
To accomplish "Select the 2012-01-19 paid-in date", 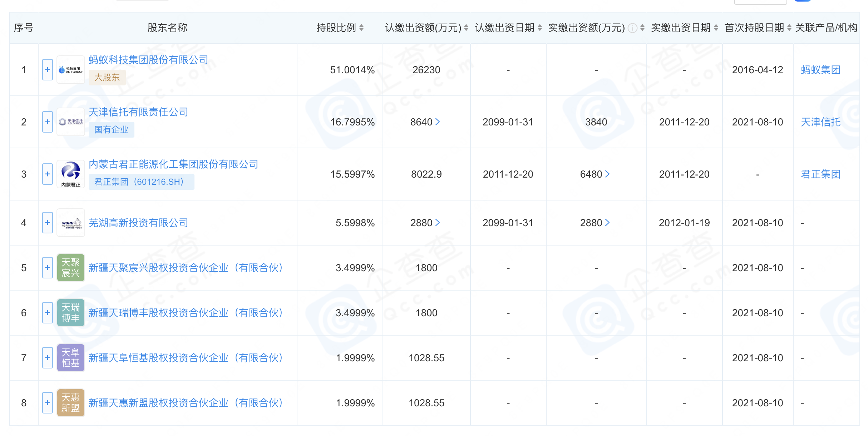I will tap(684, 223).
